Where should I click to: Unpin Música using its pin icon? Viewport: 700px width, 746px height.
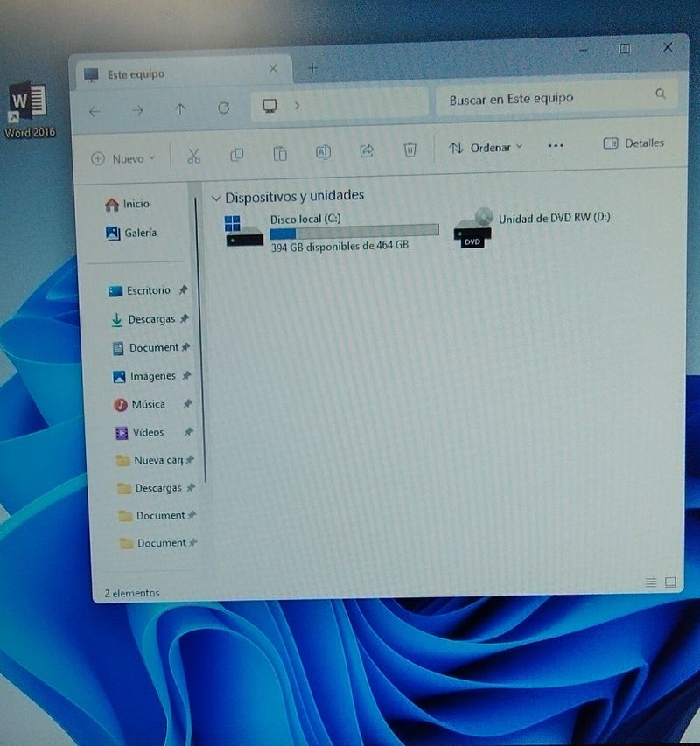point(187,404)
